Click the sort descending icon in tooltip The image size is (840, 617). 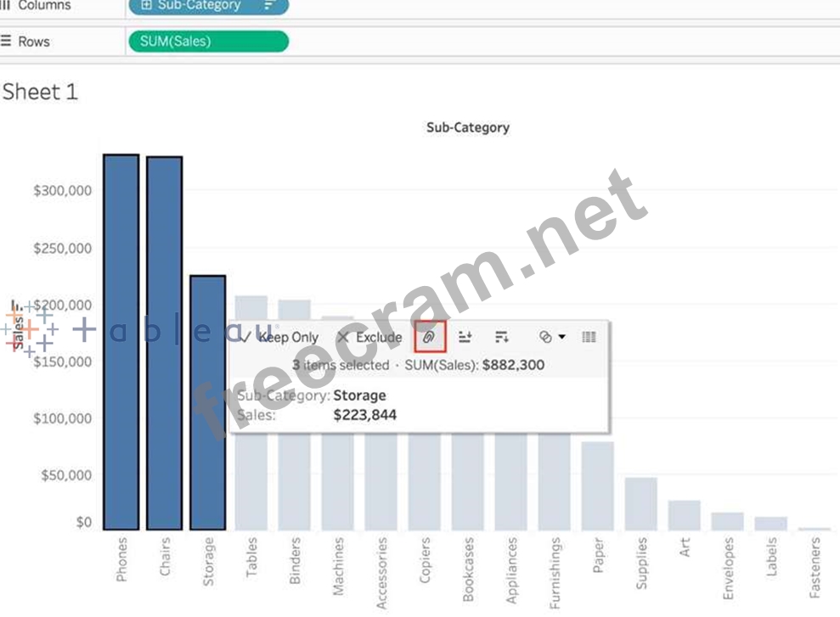click(x=501, y=337)
